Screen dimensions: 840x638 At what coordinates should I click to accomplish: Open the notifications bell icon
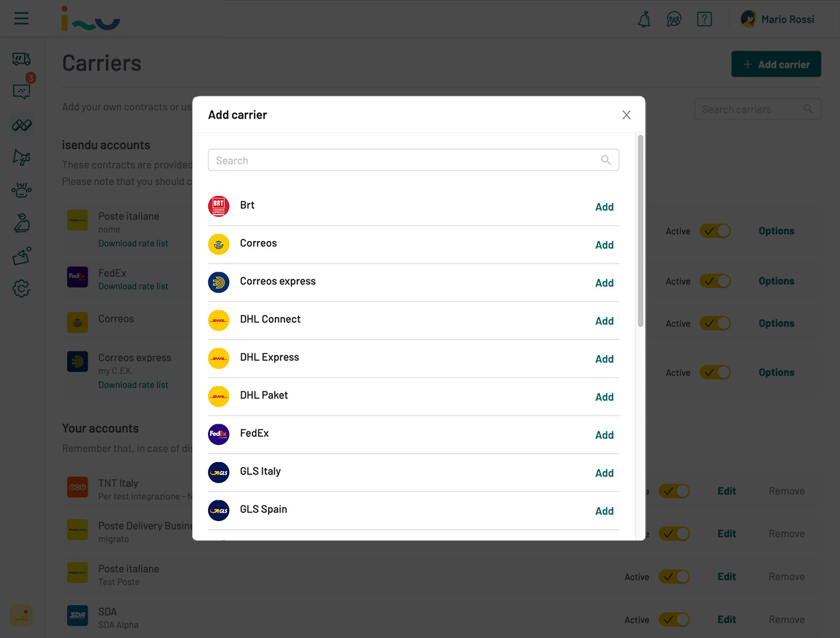644,19
